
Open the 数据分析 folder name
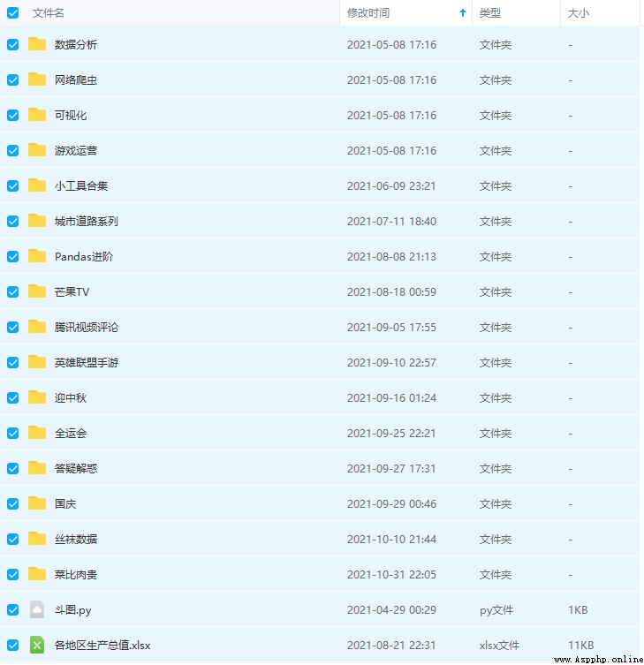click(x=76, y=44)
